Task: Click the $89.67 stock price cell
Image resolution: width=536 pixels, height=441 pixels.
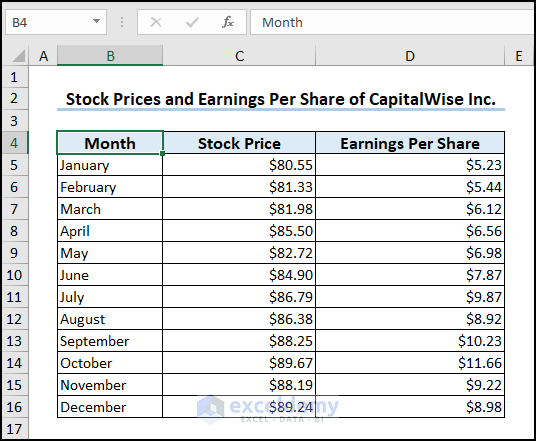Action: (239, 363)
